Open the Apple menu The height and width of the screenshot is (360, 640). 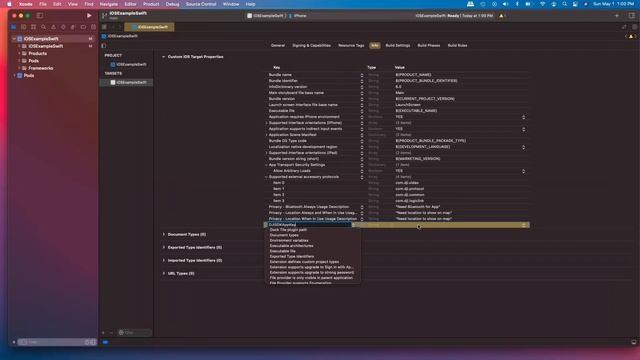click(9, 4)
